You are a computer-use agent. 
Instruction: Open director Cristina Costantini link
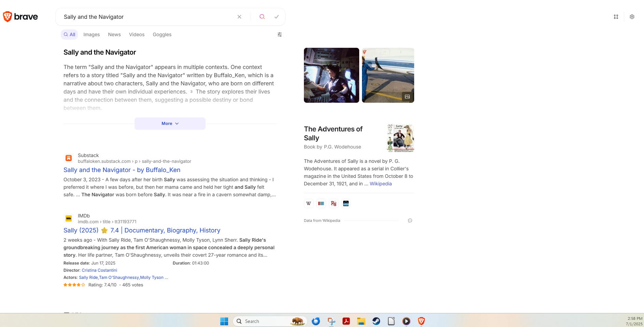pos(99,270)
